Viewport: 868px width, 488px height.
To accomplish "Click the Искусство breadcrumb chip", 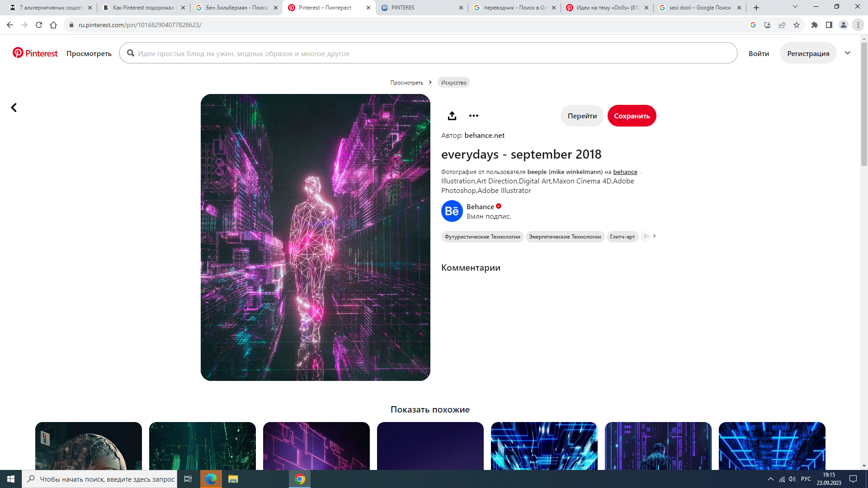I will tap(453, 82).
